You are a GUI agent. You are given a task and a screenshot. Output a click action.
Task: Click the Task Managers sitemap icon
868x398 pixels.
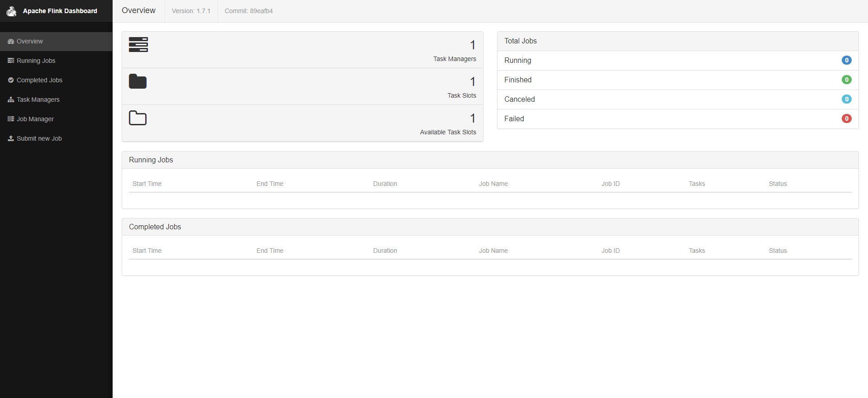point(11,99)
